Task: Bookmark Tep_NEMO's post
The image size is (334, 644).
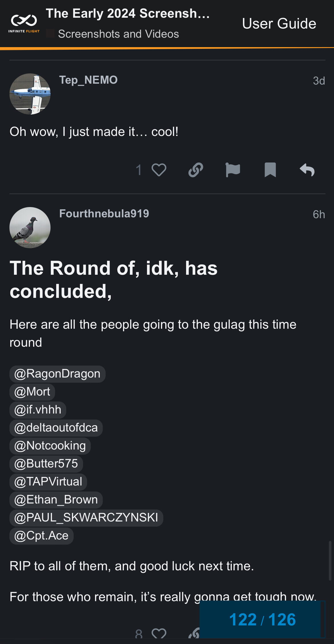Action: click(x=270, y=170)
